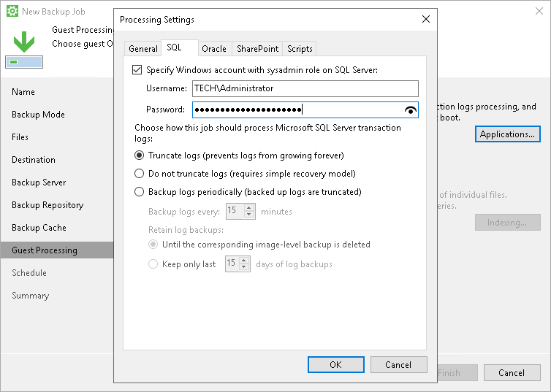Screen dimensions: 551x392
Task: Click the Finish button in wizard
Action: pyautogui.click(x=457, y=373)
